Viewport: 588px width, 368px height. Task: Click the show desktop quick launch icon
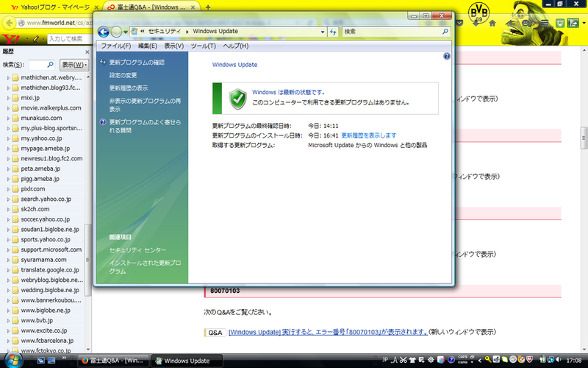51,360
